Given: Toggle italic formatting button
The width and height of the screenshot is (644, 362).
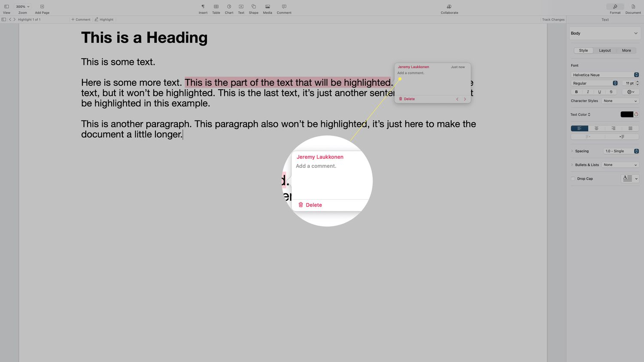Looking at the screenshot, I should (588, 92).
